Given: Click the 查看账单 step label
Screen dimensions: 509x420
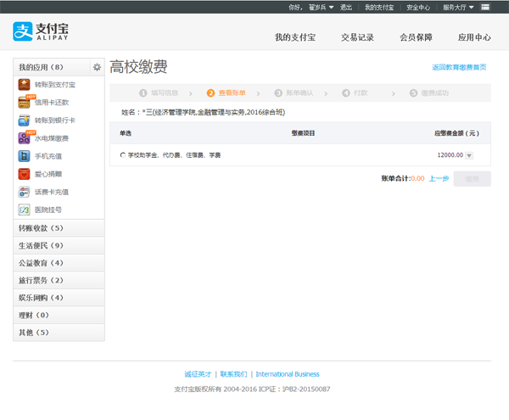Looking at the screenshot, I should pos(232,93).
